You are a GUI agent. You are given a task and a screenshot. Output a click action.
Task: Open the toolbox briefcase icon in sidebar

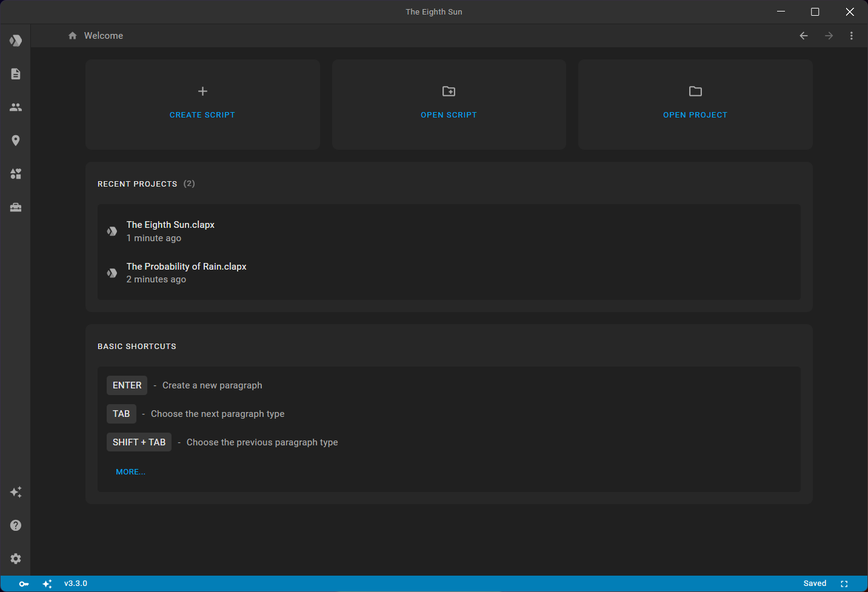point(16,207)
